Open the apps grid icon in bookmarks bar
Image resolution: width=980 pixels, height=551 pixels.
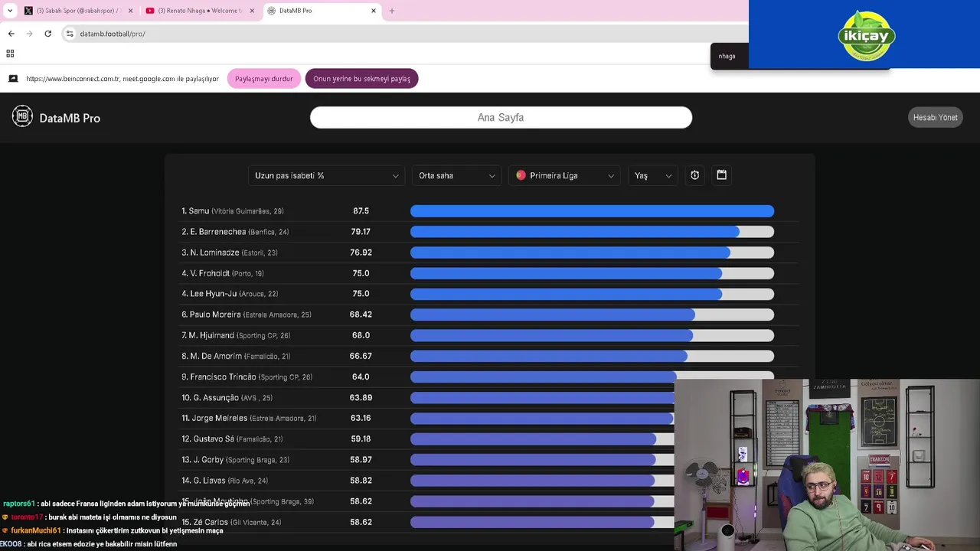coord(10,54)
